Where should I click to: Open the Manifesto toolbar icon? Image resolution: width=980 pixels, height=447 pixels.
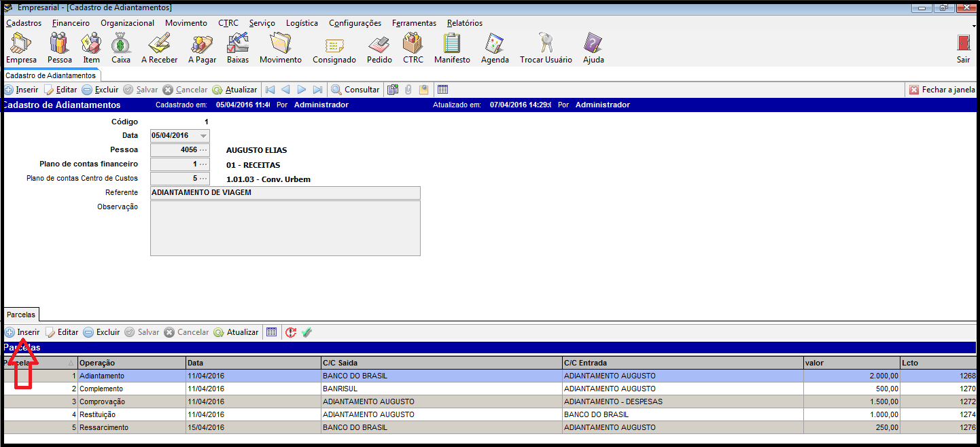coord(452,45)
